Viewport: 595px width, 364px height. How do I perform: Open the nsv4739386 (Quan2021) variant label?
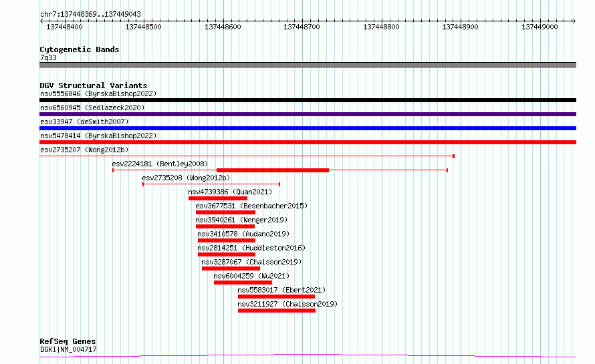(230, 192)
